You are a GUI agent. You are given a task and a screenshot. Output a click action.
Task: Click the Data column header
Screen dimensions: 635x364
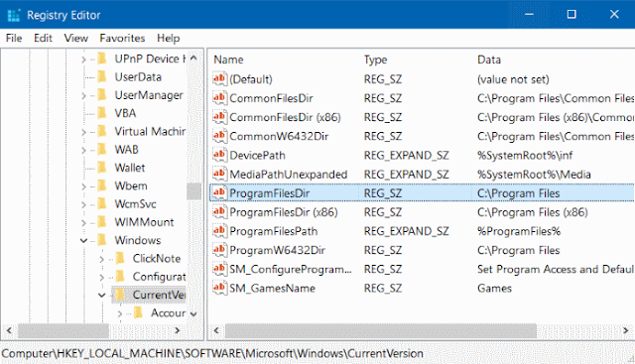tap(554, 60)
